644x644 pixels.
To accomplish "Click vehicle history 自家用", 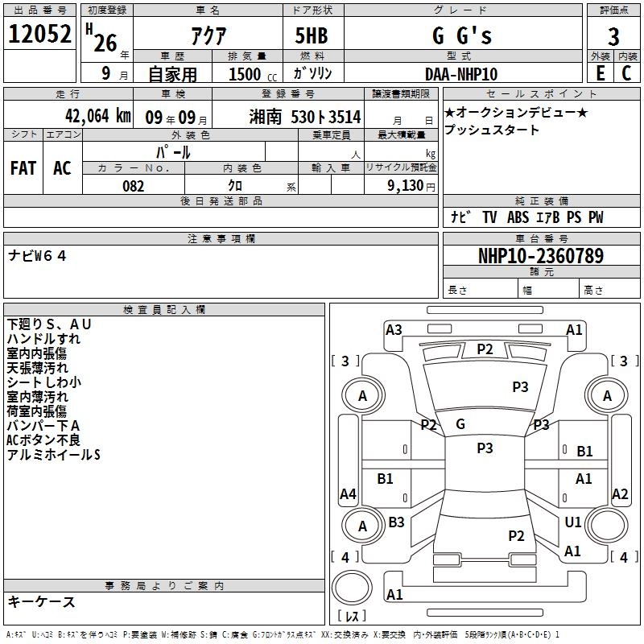I will (172, 74).
